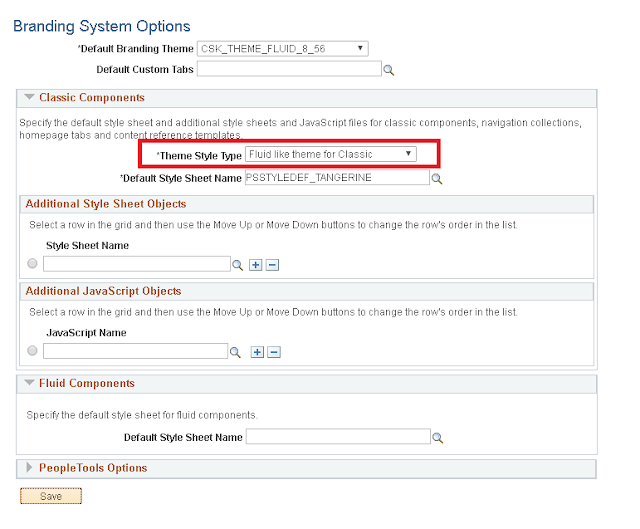
Task: Click the PSSTYLEDEF_TANGERINE style sheet field
Action: 337,178
